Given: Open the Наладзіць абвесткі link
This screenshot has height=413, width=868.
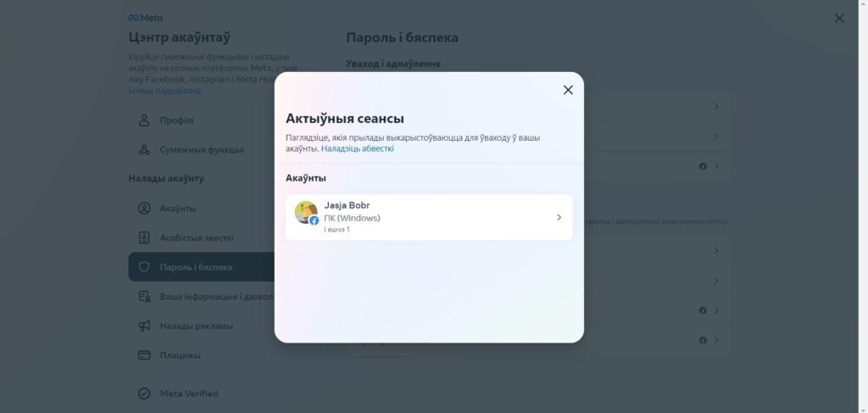Looking at the screenshot, I should click(358, 149).
